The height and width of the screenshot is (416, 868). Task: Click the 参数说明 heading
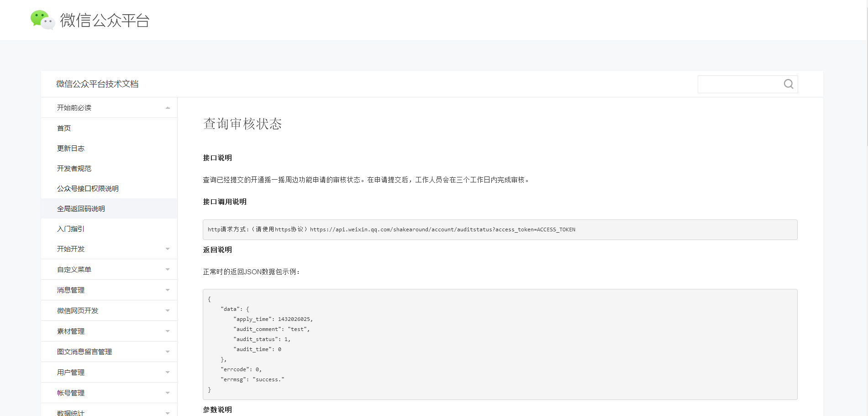[x=217, y=410]
